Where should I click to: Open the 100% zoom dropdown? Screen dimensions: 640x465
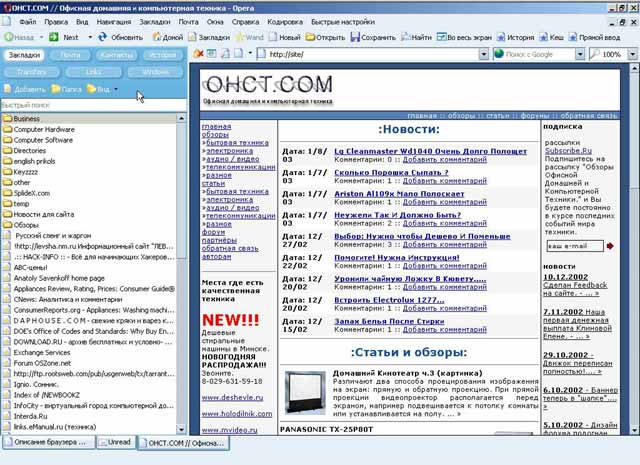click(632, 54)
